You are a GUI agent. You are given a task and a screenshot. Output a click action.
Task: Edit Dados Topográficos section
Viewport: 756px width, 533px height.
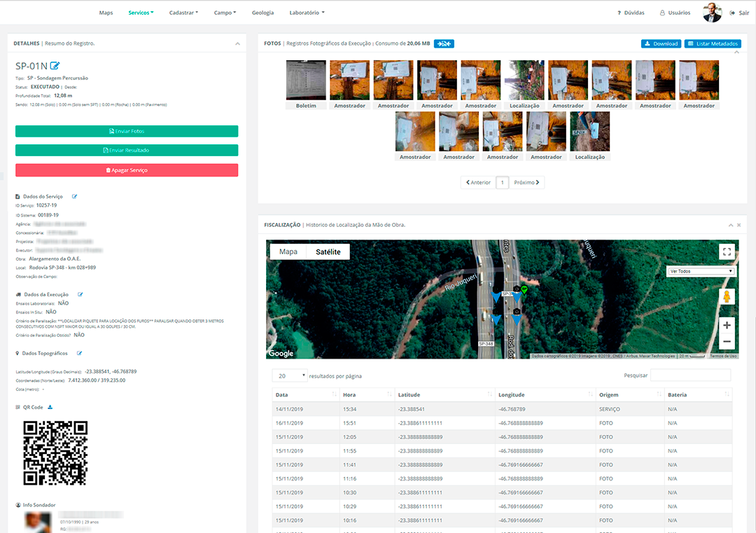(80, 353)
